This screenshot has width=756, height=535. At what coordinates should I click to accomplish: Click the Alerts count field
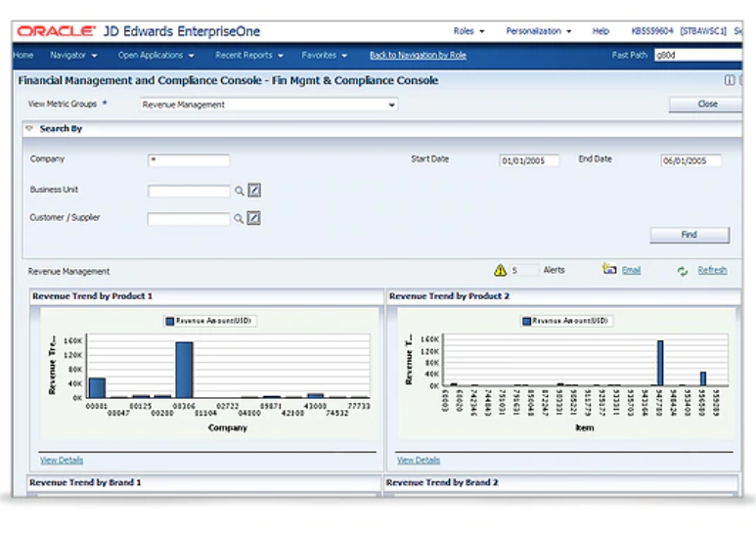point(523,270)
